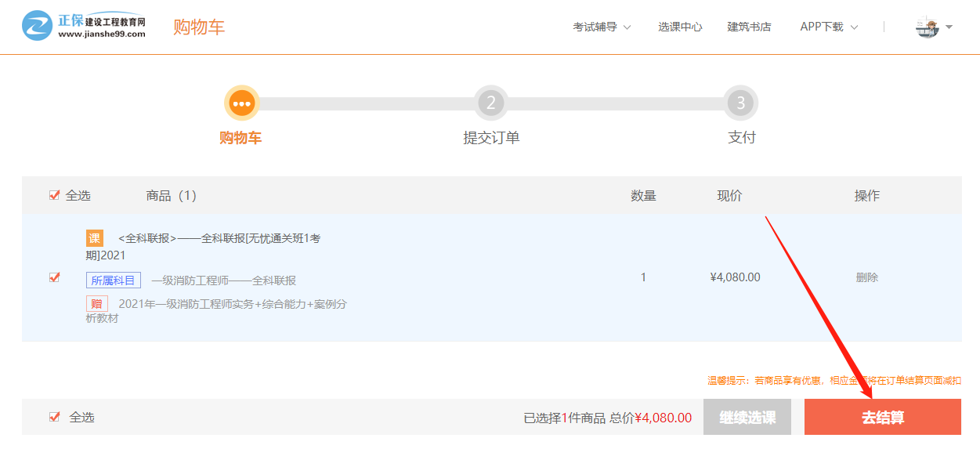
Task: Uncheck the course item checkbox
Action: tap(54, 277)
